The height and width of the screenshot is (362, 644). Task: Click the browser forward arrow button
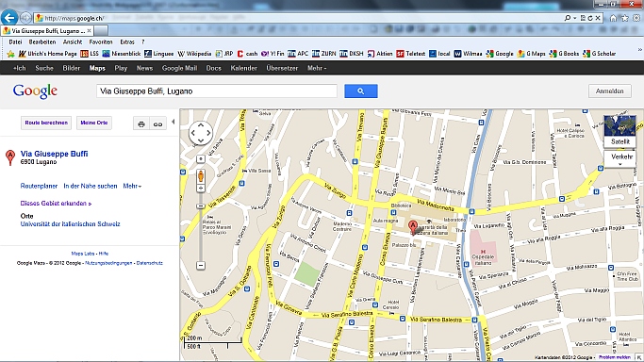(x=25, y=18)
